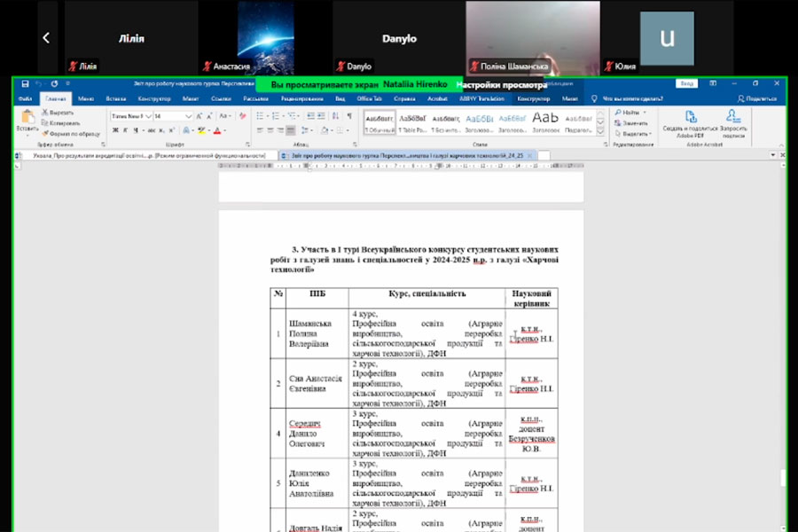The width and height of the screenshot is (798, 532).
Task: Click the Paste (Вставить) clipboard icon
Action: click(x=27, y=120)
